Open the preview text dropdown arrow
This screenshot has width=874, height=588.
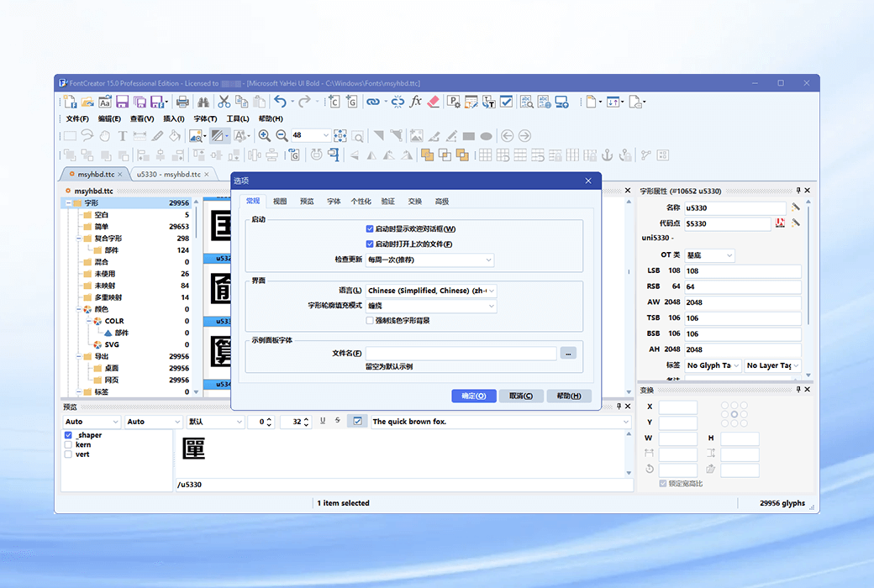tap(625, 422)
